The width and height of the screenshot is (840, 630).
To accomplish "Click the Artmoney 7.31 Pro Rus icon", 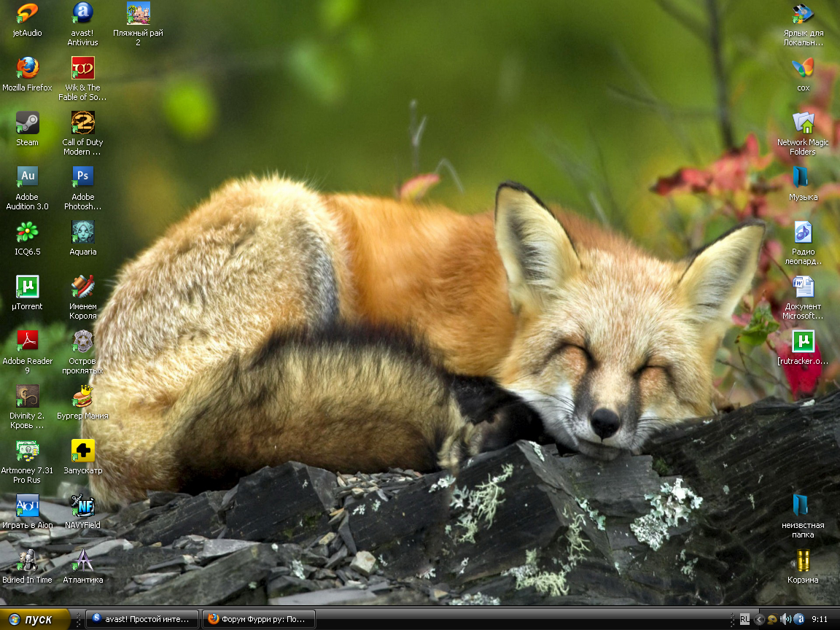I will pos(27,451).
